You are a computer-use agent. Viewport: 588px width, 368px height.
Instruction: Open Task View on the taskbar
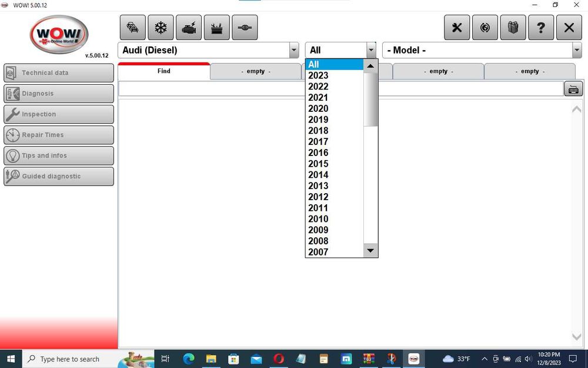[165, 359]
